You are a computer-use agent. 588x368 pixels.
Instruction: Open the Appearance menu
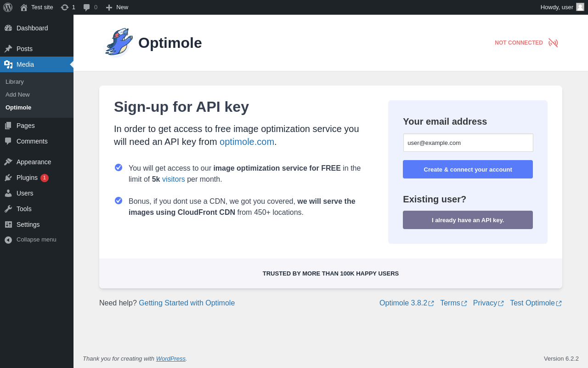tap(34, 162)
